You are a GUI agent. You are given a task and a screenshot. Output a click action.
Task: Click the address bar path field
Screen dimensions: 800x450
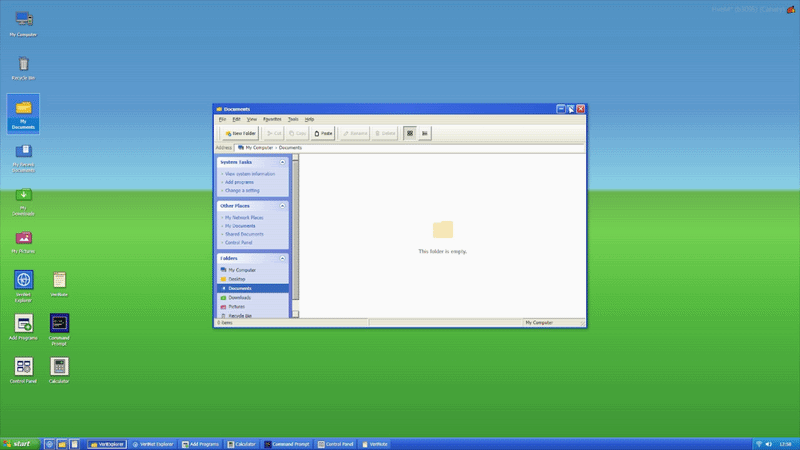[x=409, y=147]
